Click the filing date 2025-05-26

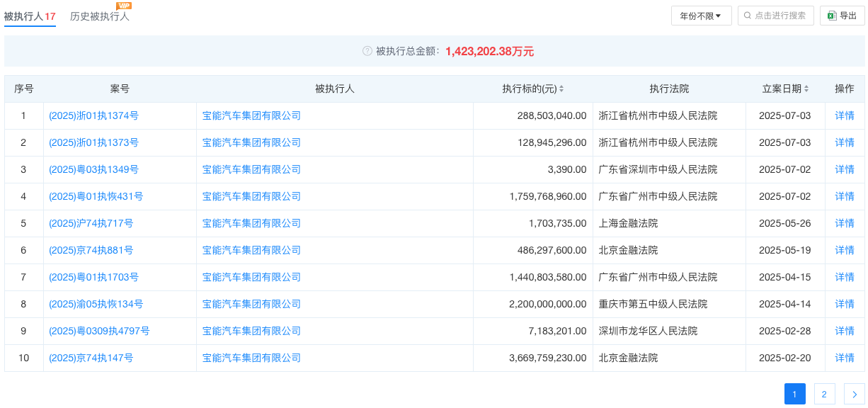click(785, 223)
